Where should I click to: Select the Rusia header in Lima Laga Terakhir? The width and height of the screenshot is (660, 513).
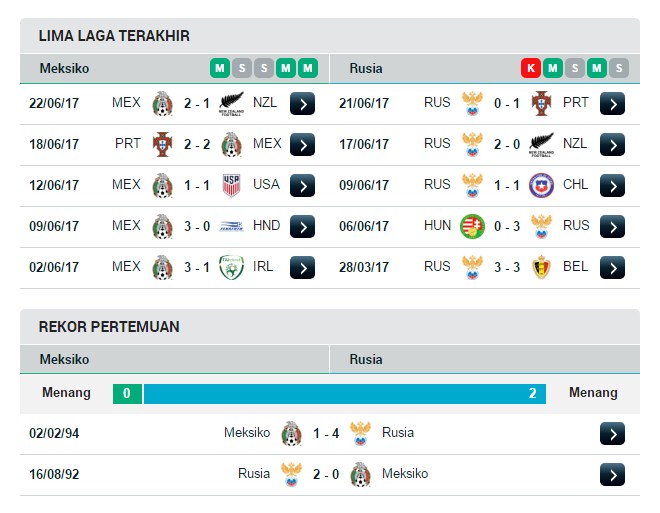point(366,68)
